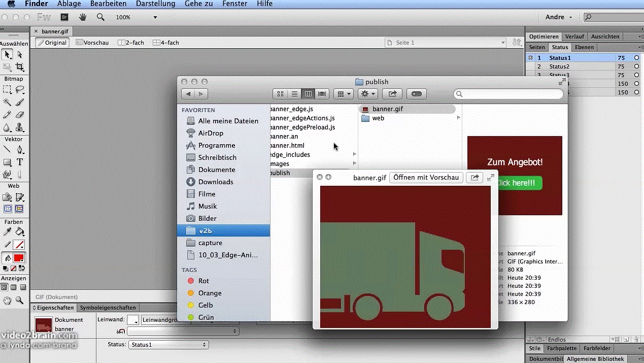Open the Andre workspace dropdown

(559, 17)
